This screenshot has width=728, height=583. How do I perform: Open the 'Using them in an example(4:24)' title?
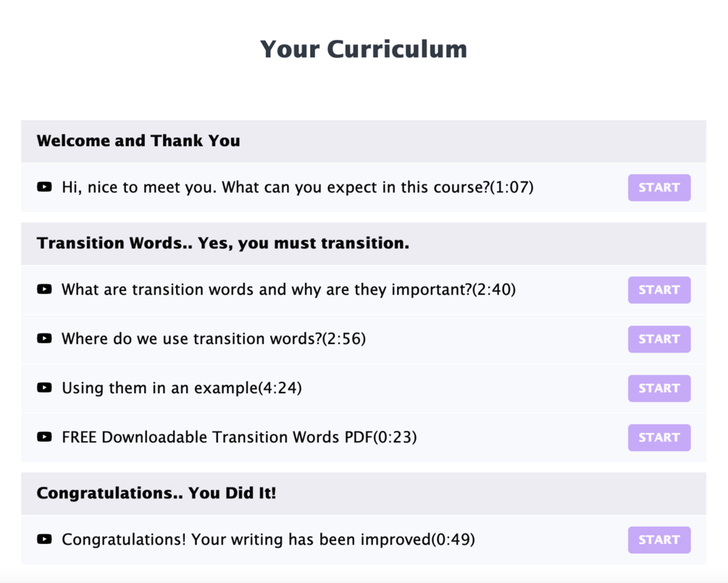click(x=181, y=388)
